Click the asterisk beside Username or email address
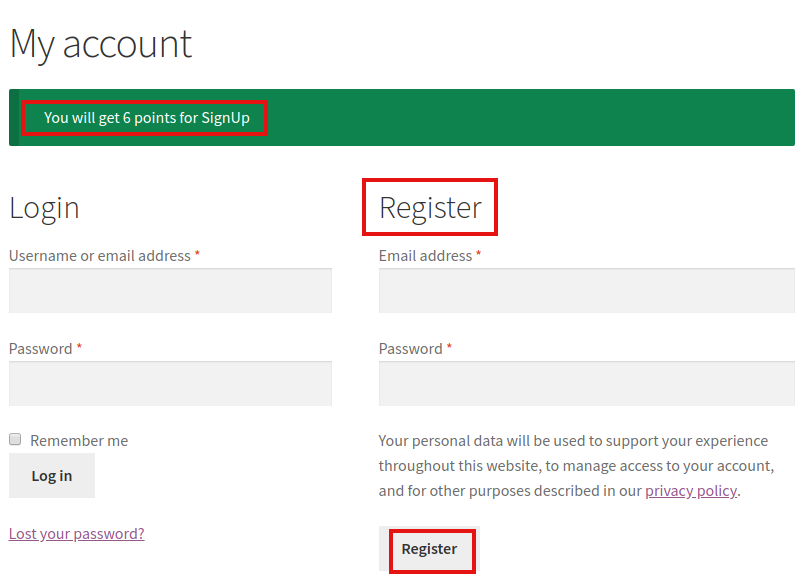 point(197,253)
